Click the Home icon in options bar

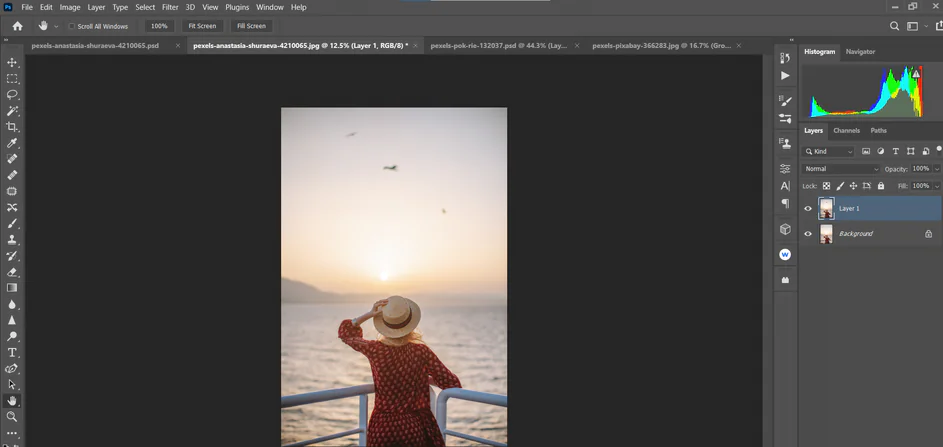[x=17, y=26]
